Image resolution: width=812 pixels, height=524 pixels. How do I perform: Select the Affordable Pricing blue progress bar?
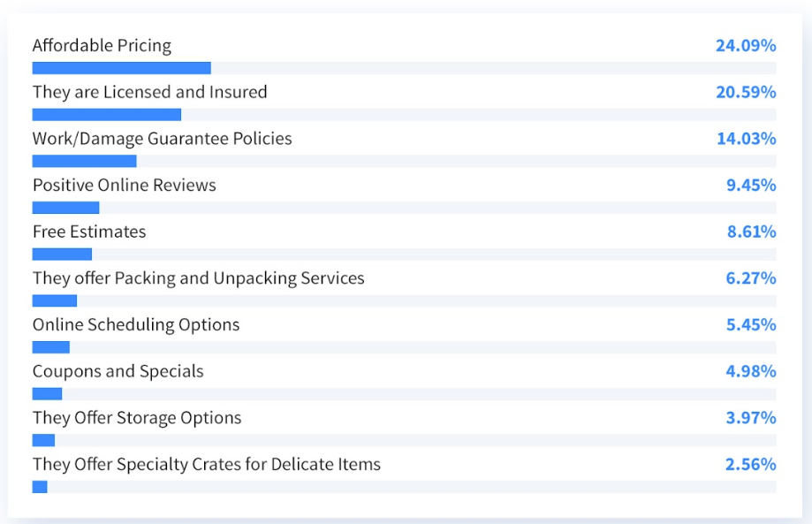pyautogui.click(x=122, y=68)
